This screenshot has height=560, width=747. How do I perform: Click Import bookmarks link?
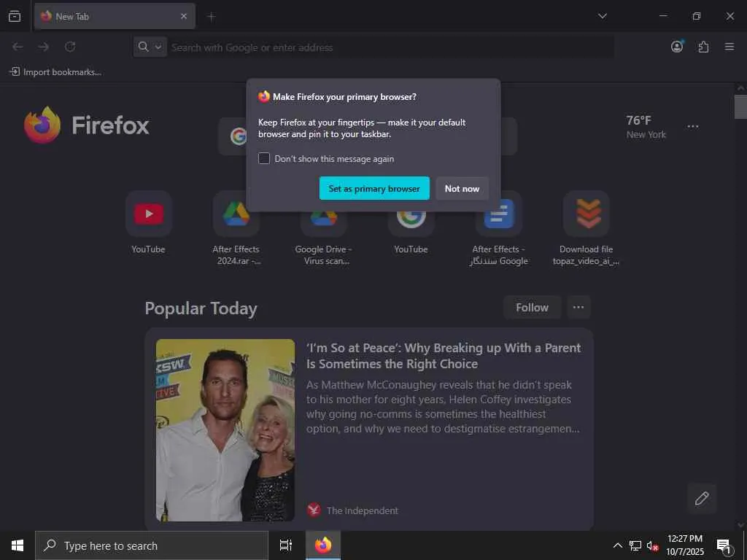(55, 72)
